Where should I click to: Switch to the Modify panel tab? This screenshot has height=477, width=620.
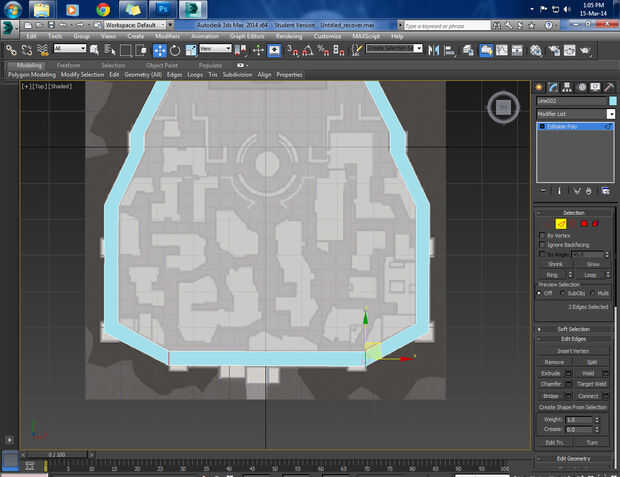pos(552,87)
